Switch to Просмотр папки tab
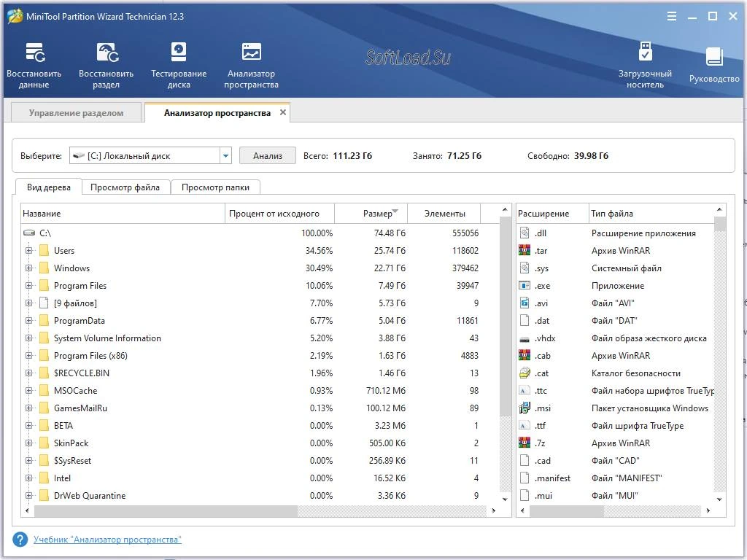Viewport: 747px width, 560px height. pos(215,187)
